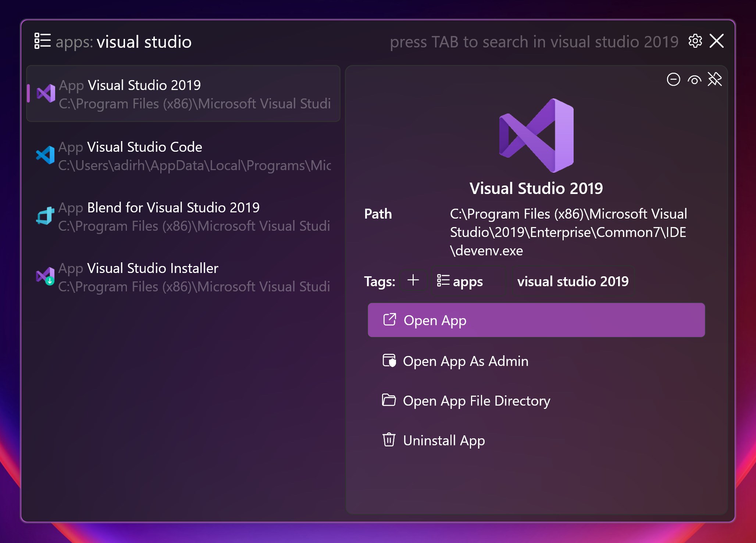Select the visual studio 2019 tag

point(573,281)
